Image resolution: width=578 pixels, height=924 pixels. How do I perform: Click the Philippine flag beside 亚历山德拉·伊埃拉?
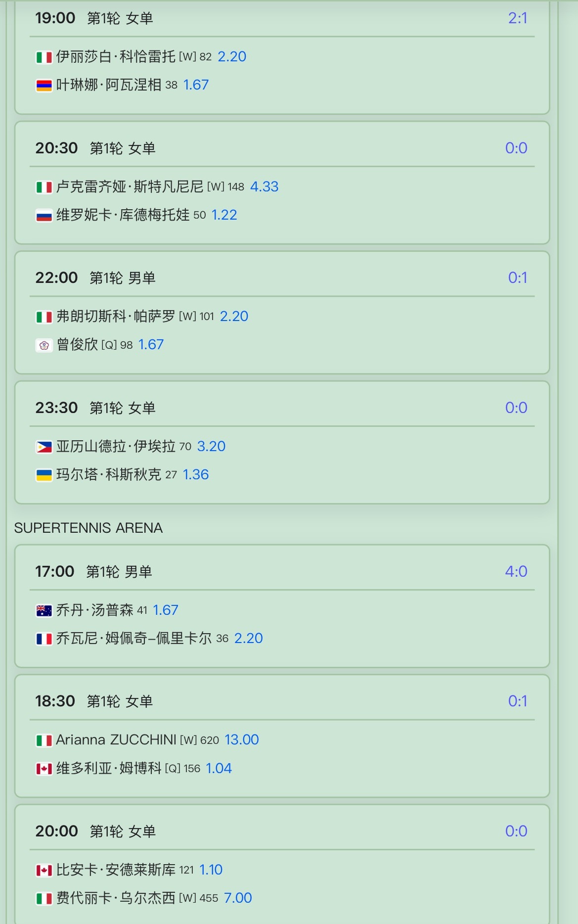[x=44, y=447]
